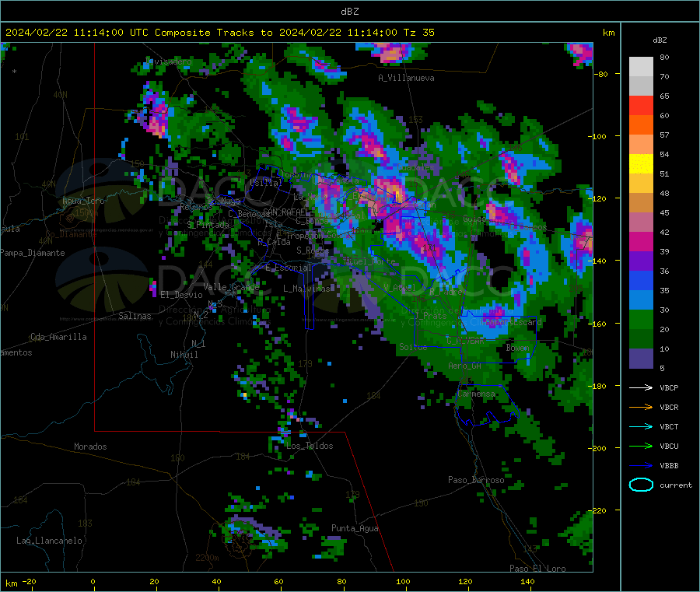Click the Pampa_Diamante map label

point(33,253)
